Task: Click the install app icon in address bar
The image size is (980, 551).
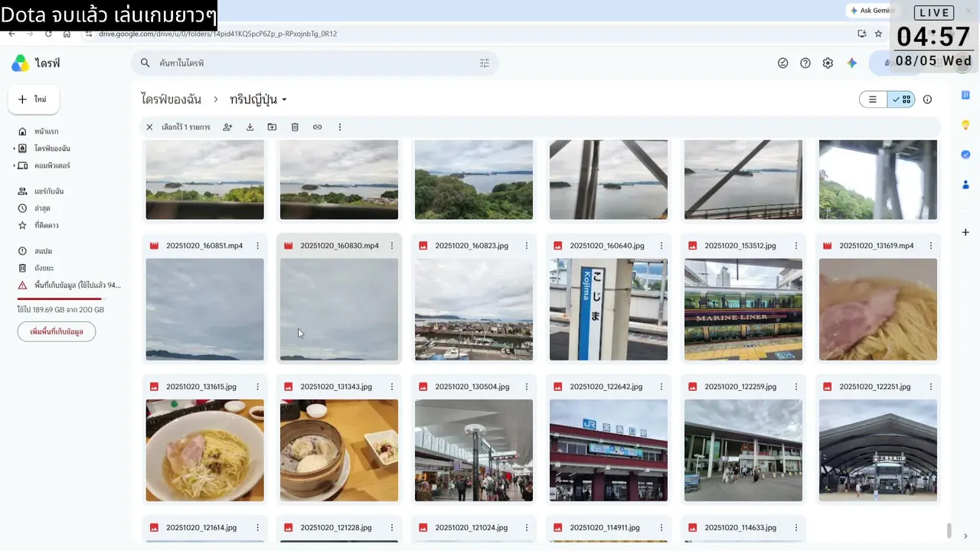Action: 861,34
